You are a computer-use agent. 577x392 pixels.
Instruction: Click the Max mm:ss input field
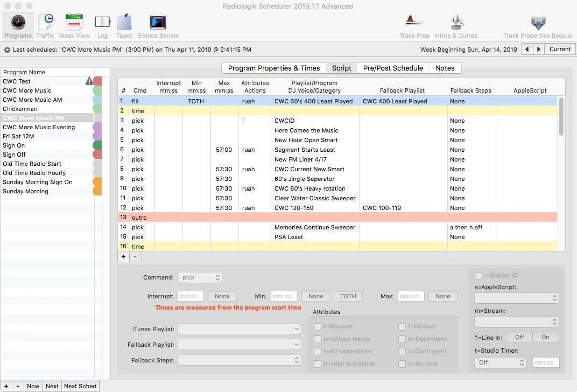tap(411, 296)
